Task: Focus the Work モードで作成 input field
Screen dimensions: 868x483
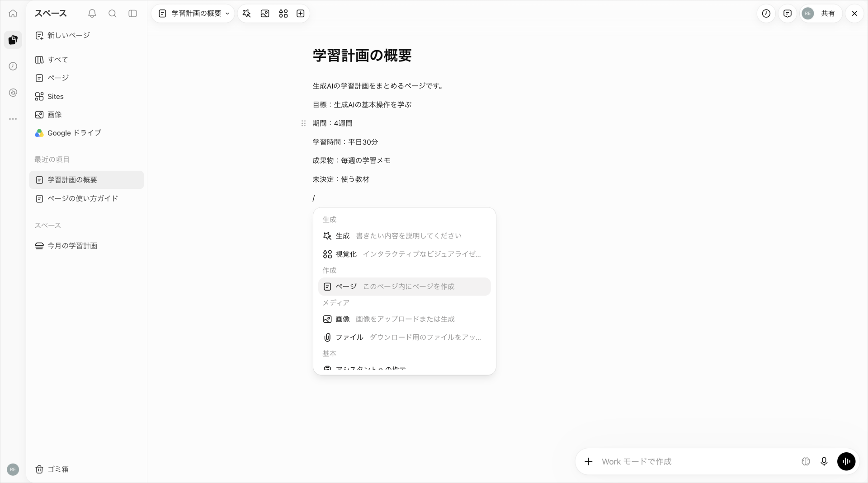Action: tap(696, 461)
